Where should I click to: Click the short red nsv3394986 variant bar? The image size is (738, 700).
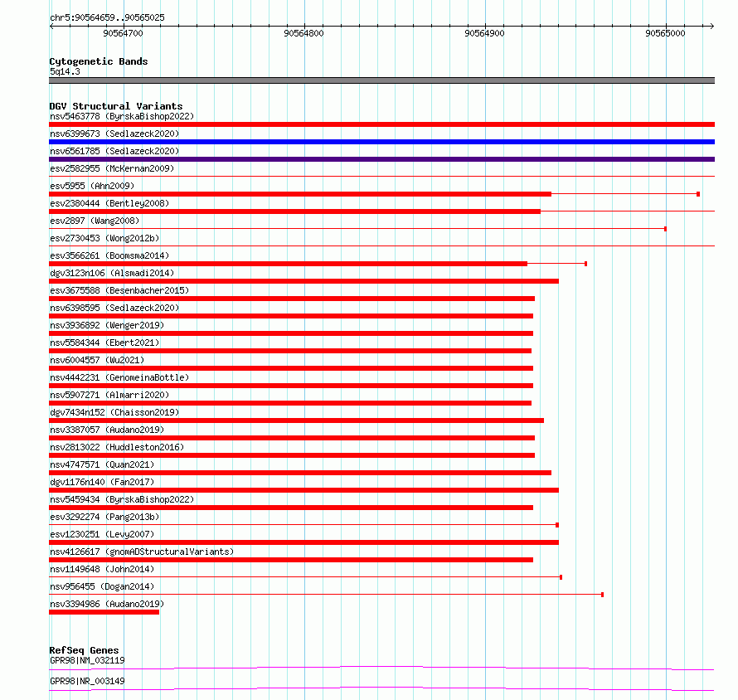click(104, 612)
